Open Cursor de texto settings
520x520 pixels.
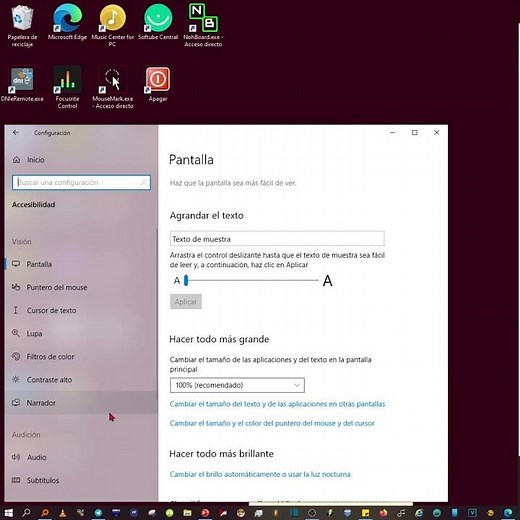click(x=81, y=310)
